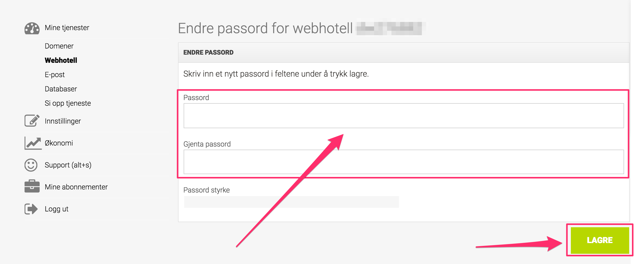644x264 pixels.
Task: Save the password with LAGRE button
Action: [x=600, y=240]
